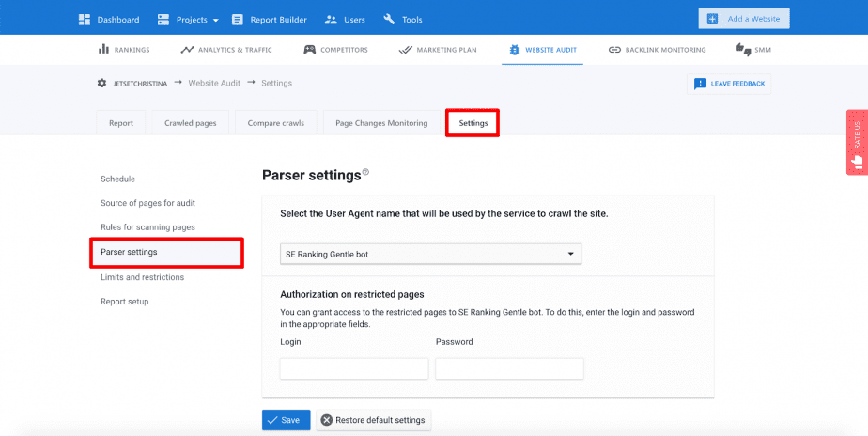The image size is (868, 436).
Task: Expand the Projects dropdown arrow
Action: (215, 20)
